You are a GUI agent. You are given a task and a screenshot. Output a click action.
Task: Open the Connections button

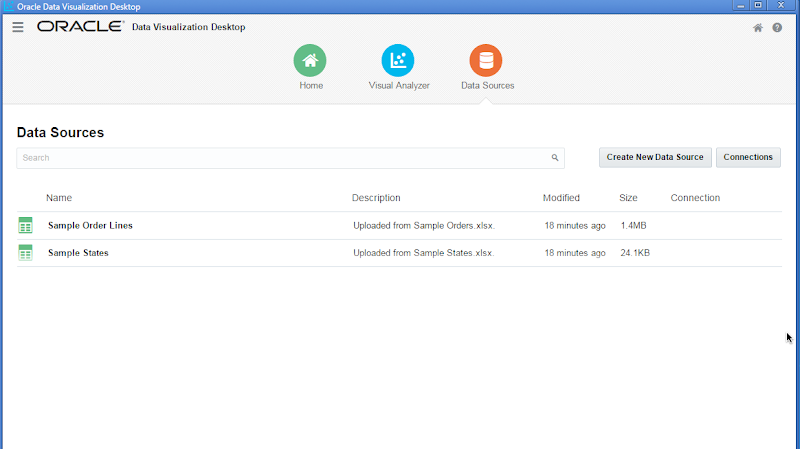pyautogui.click(x=748, y=157)
